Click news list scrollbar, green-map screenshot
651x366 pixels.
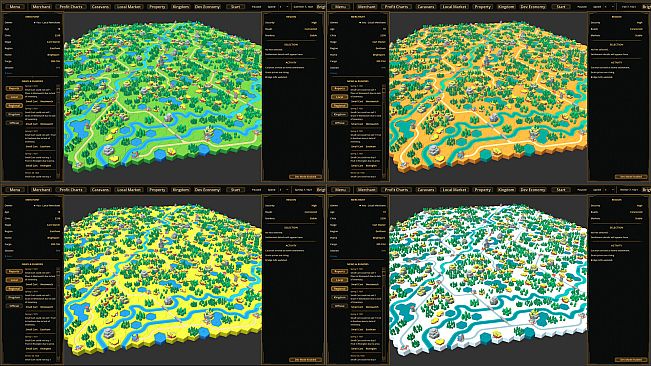coord(58,132)
